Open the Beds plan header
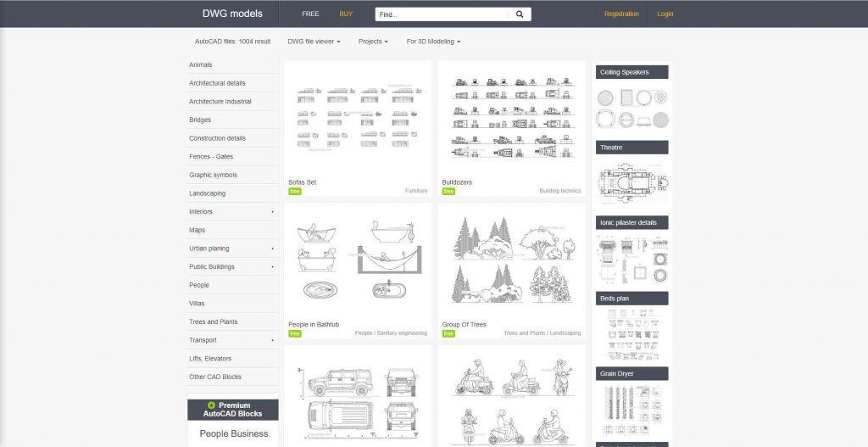Image resolution: width=868 pixels, height=447 pixels. [x=632, y=299]
